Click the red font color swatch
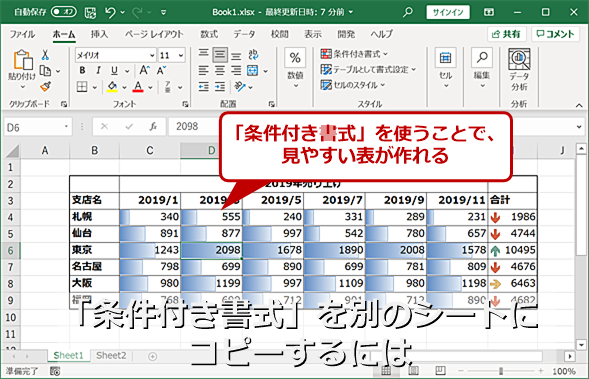This screenshot has width=589, height=379. coord(138,87)
